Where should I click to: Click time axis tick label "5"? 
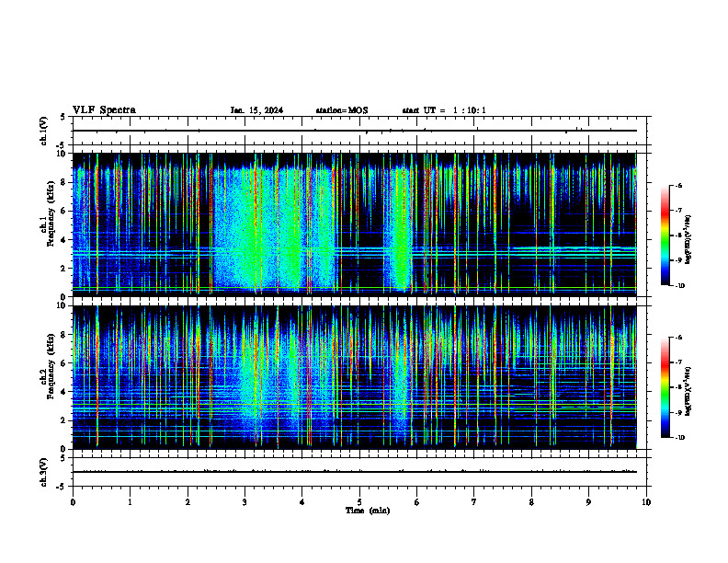[x=359, y=502]
